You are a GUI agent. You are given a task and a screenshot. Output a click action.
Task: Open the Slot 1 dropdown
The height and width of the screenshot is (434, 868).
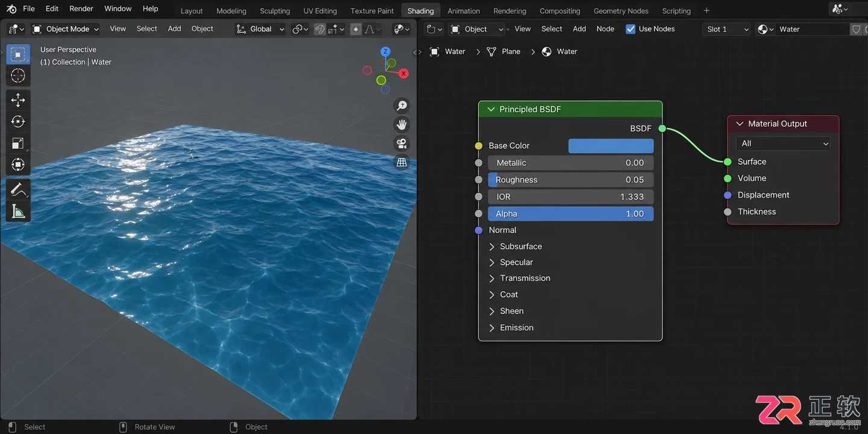click(726, 29)
